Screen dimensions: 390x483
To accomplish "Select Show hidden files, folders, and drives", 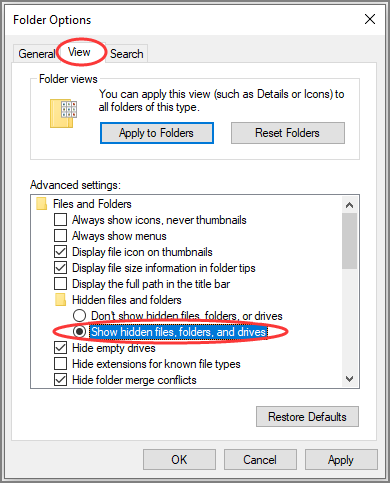I will 80,332.
